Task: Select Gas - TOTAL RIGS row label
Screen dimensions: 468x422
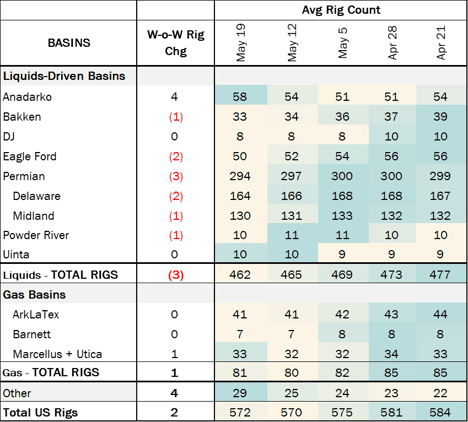Action: point(51,372)
